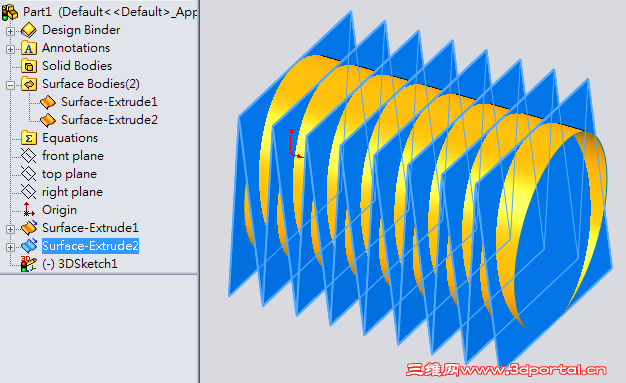Click the Surface Bodies(2) folder icon

[x=29, y=84]
